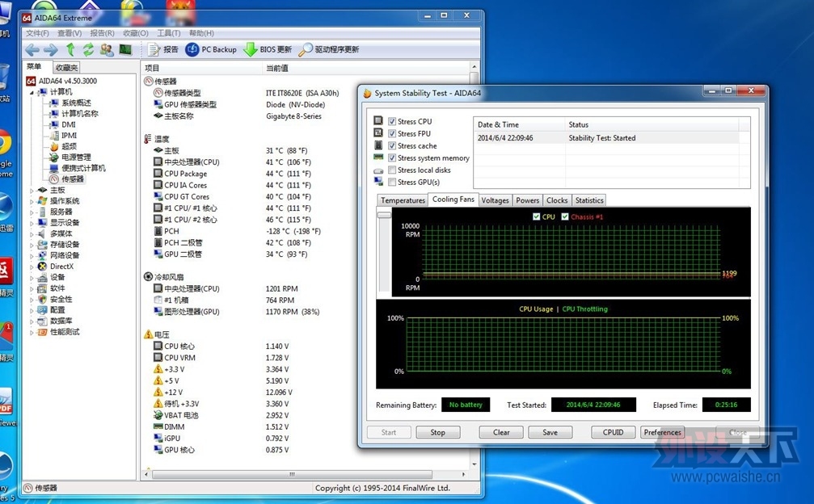This screenshot has height=504, width=814.
Task: Click the Refresh icon in AIDA64 toolbar
Action: click(x=88, y=50)
